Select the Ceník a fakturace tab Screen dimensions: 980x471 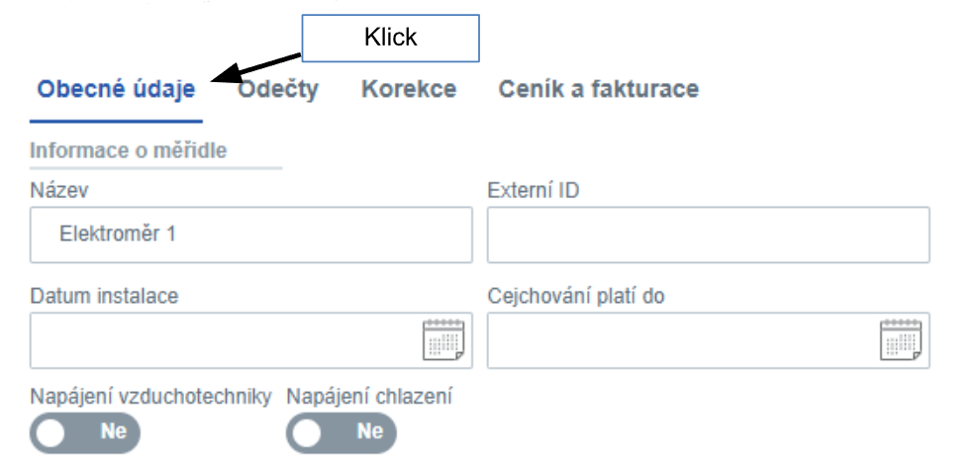click(598, 90)
